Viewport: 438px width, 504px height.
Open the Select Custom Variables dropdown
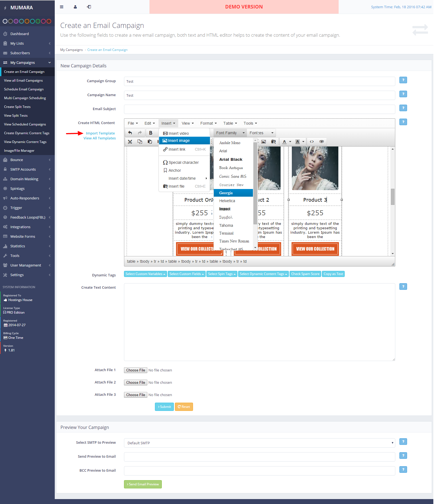(x=145, y=274)
